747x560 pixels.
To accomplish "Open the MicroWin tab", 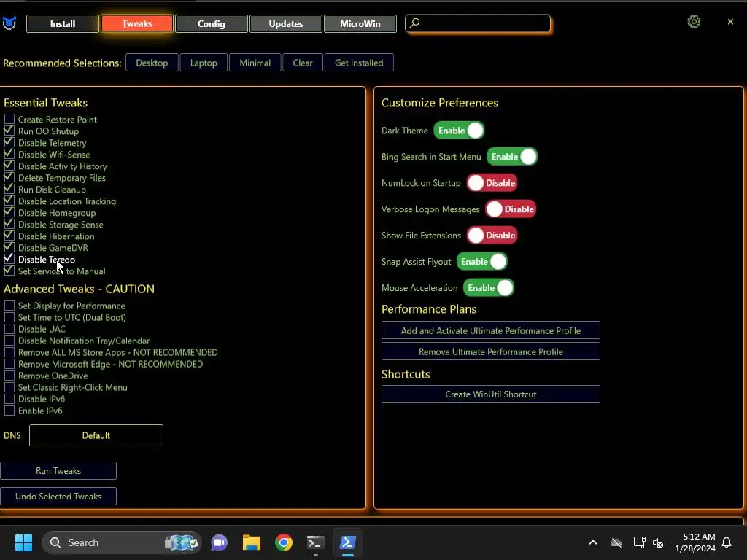I will click(x=360, y=24).
